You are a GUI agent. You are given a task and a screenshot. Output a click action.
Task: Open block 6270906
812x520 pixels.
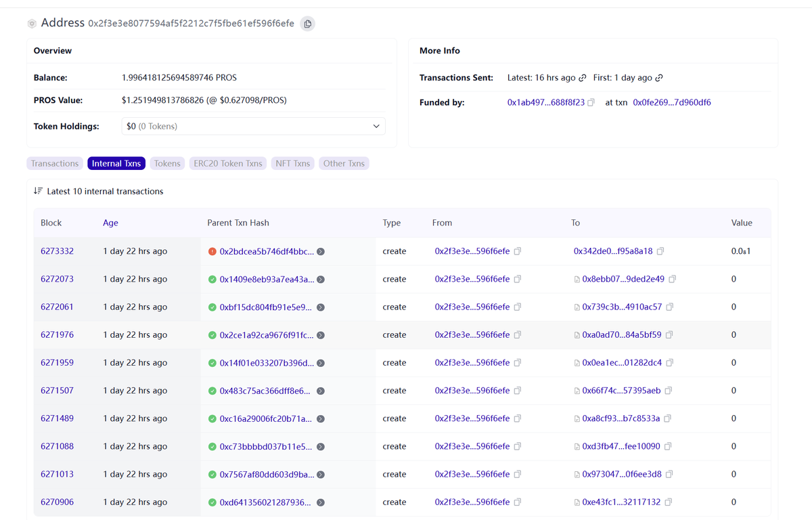pos(57,502)
